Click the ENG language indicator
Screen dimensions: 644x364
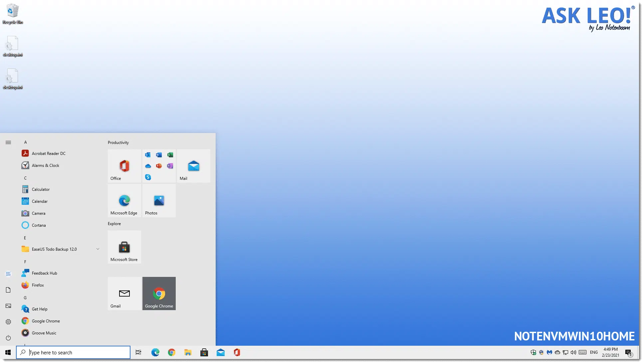(594, 352)
